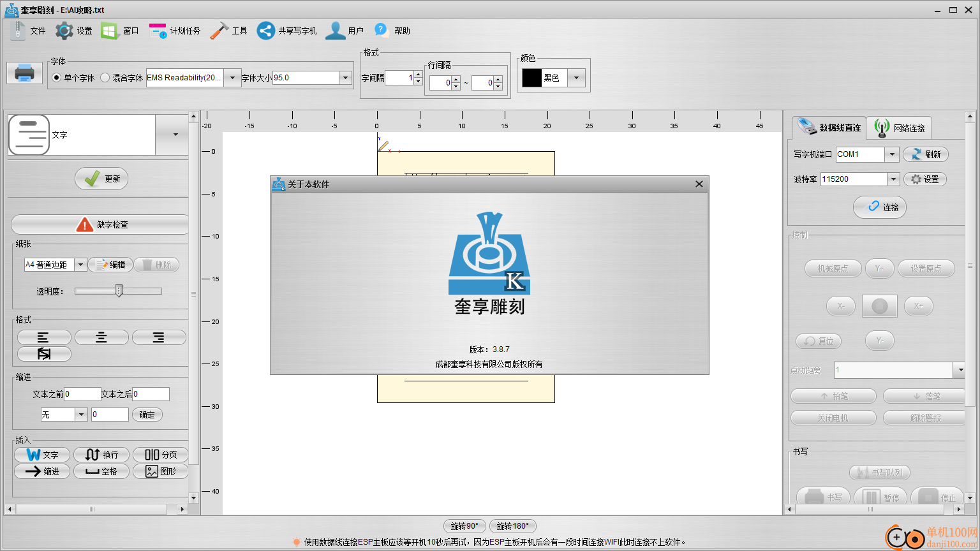The height and width of the screenshot is (551, 980).
Task: Select center align format icon
Action: point(101,337)
